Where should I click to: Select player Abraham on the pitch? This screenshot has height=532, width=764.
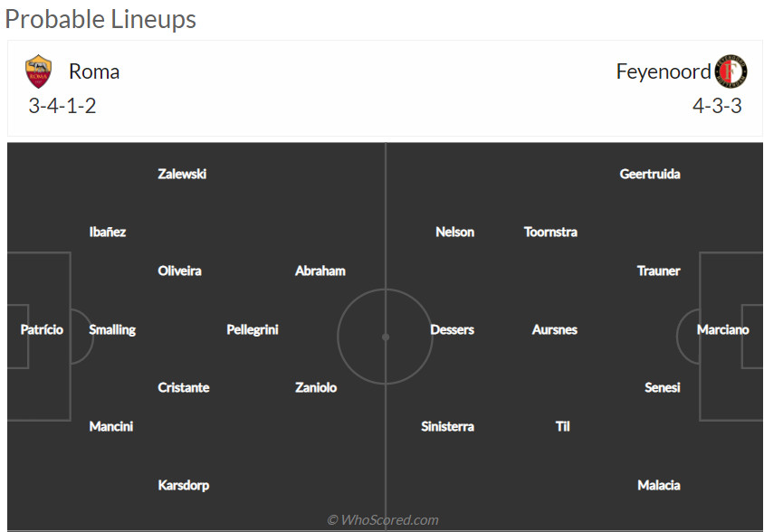[320, 271]
